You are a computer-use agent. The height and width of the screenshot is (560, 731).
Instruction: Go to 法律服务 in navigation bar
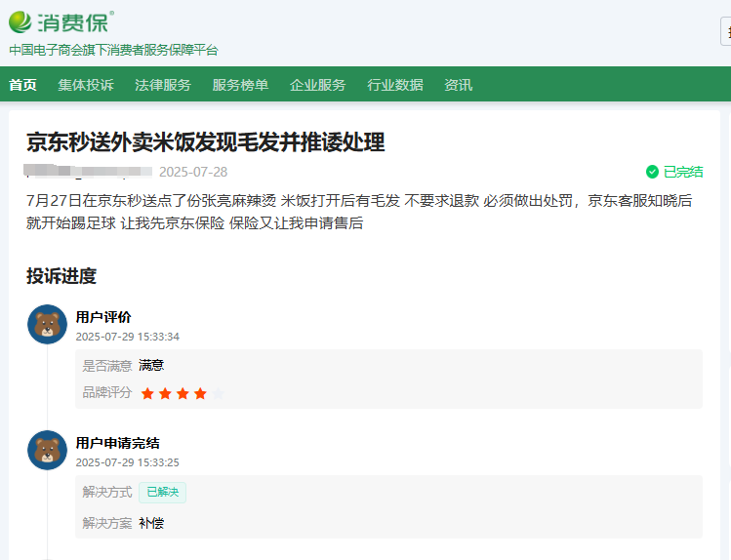tap(163, 85)
